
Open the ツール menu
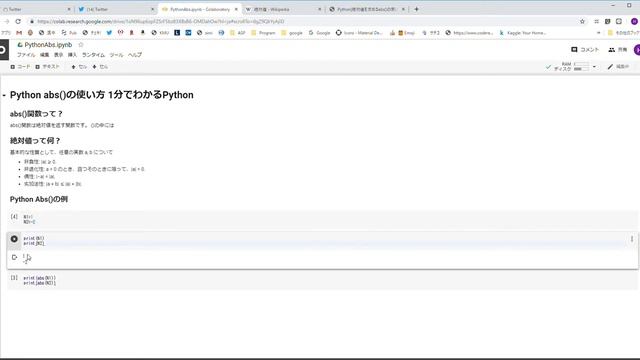coord(116,55)
